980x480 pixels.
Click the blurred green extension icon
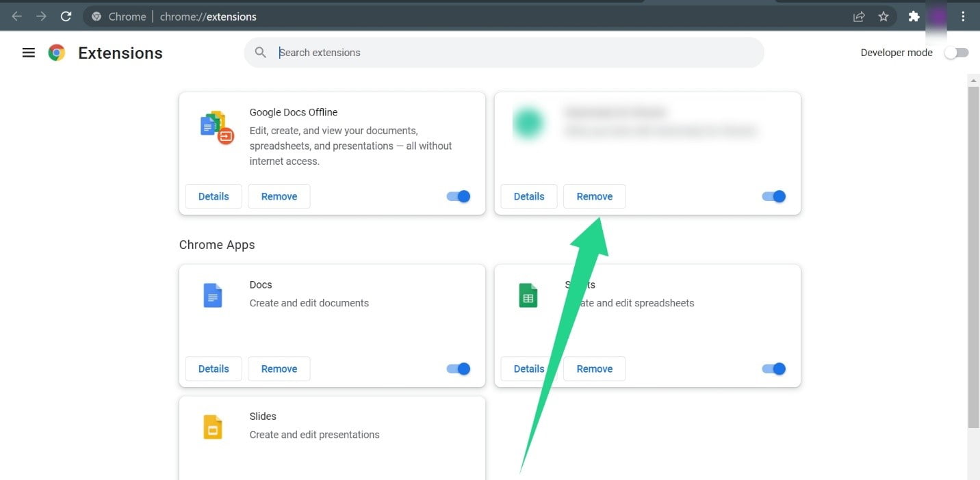529,124
